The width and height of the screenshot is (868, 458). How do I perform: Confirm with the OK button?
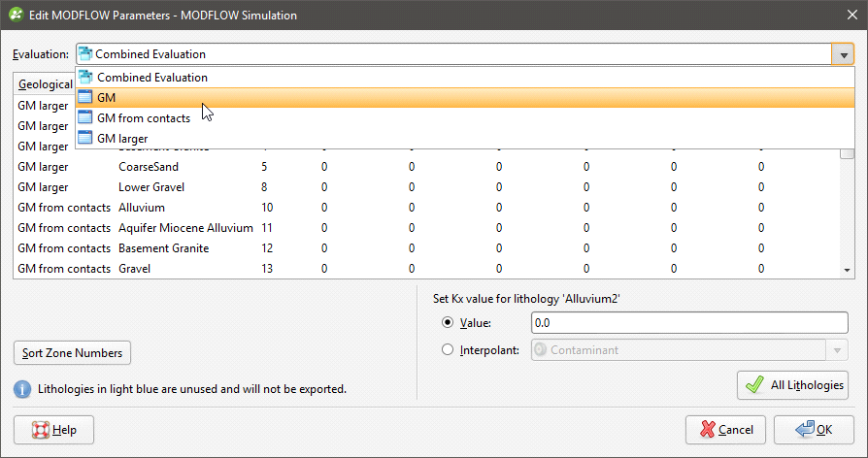coord(814,430)
